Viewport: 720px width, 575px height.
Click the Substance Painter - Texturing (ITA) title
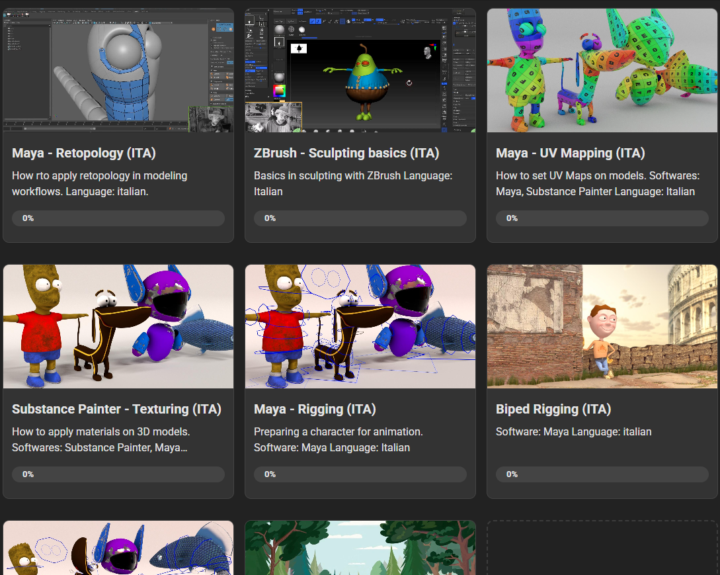click(x=117, y=409)
